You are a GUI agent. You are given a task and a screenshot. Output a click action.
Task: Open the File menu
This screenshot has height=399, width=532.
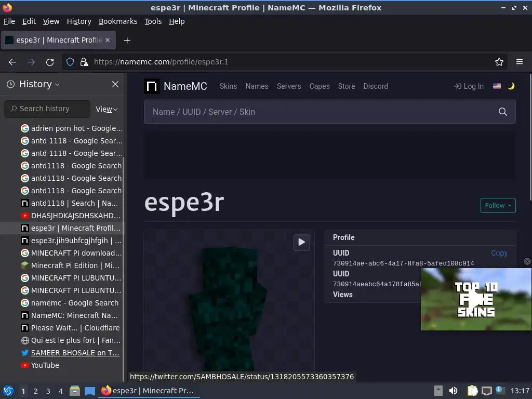[x=9, y=21]
